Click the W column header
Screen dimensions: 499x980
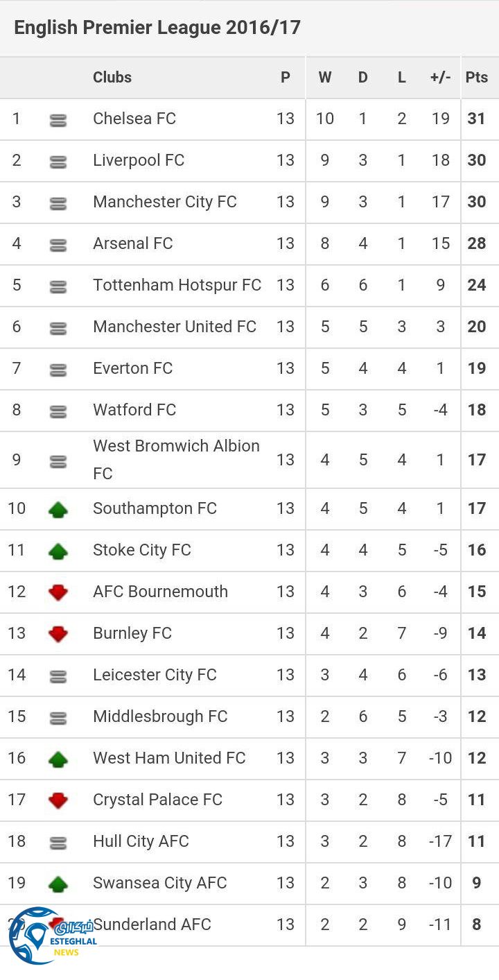(x=324, y=78)
